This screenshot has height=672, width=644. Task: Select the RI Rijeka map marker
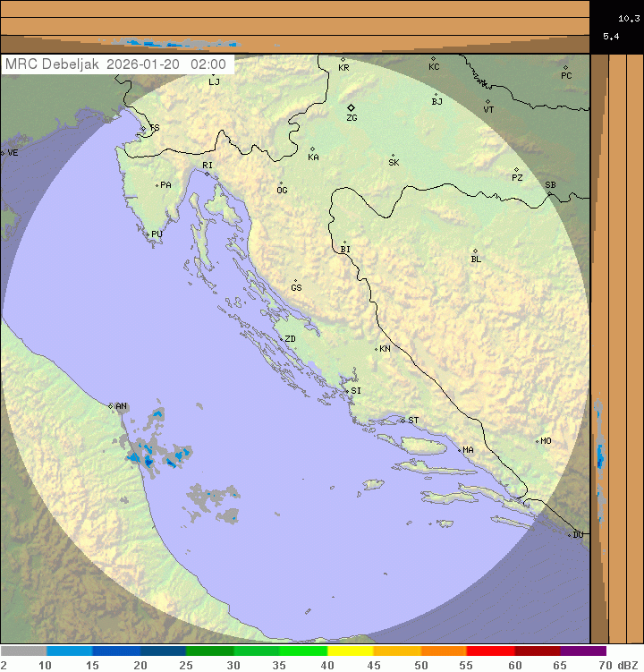click(x=207, y=173)
